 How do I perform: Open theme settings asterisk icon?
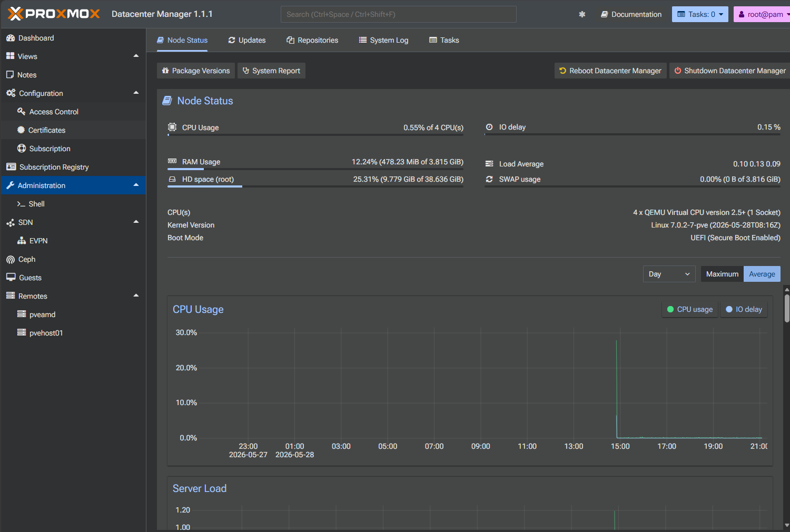pos(582,14)
